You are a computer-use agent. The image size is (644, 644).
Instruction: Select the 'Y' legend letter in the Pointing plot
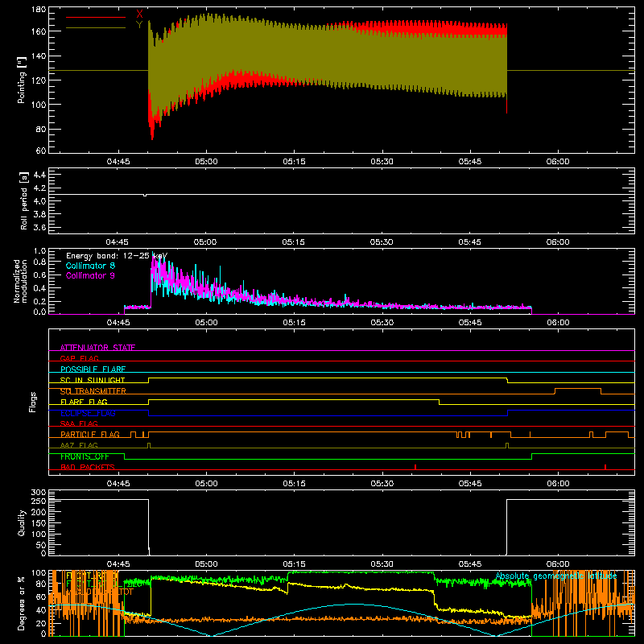tap(139, 25)
